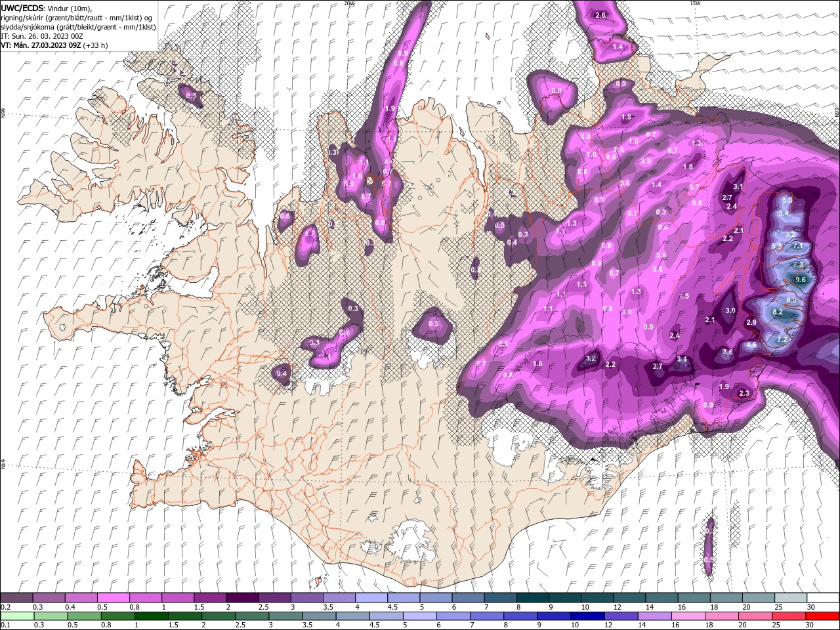840x630 pixels.
Task: Click the snowfall value 2.9
Action: tap(751, 323)
